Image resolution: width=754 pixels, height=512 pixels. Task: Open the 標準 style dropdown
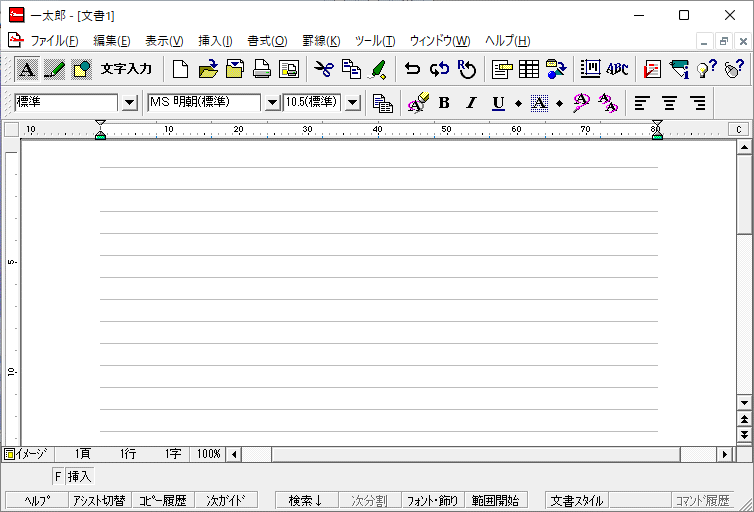pyautogui.click(x=129, y=103)
